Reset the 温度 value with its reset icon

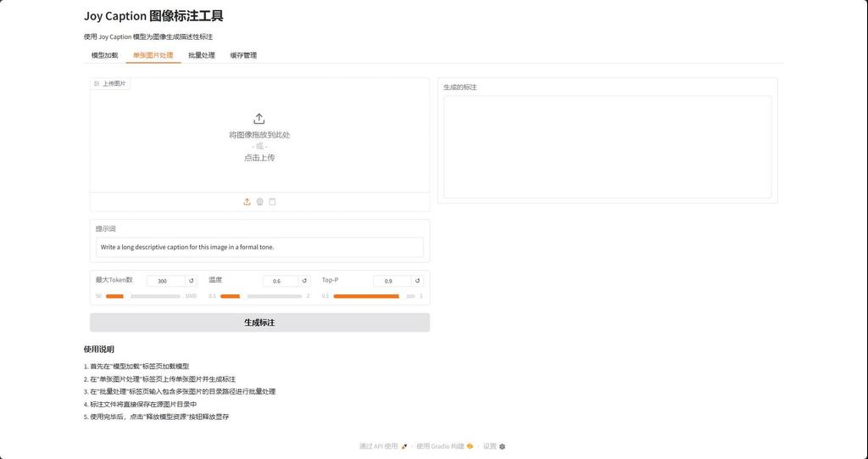304,281
